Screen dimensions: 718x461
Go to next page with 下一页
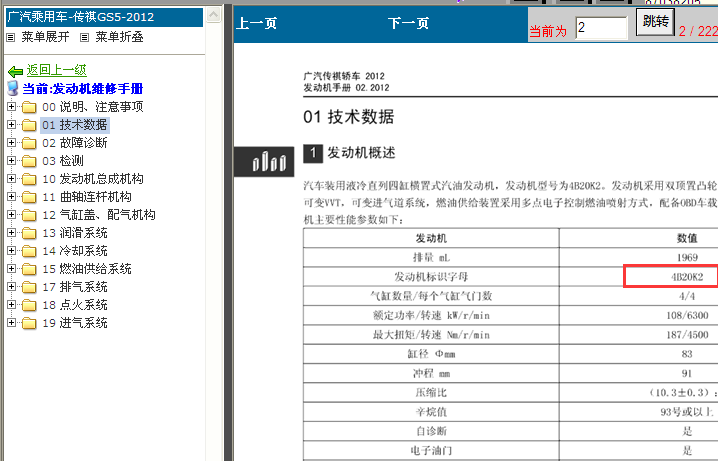[x=408, y=23]
